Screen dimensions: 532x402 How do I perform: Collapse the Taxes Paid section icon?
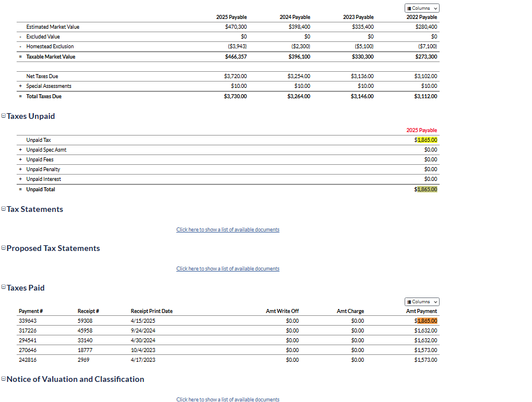pyautogui.click(x=3, y=288)
